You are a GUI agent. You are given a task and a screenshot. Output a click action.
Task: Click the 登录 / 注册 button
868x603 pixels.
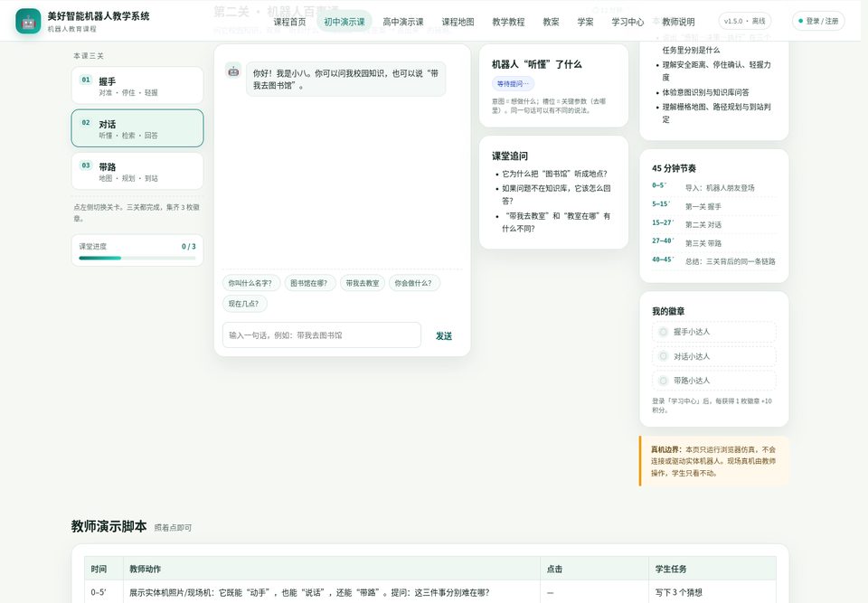click(x=818, y=21)
